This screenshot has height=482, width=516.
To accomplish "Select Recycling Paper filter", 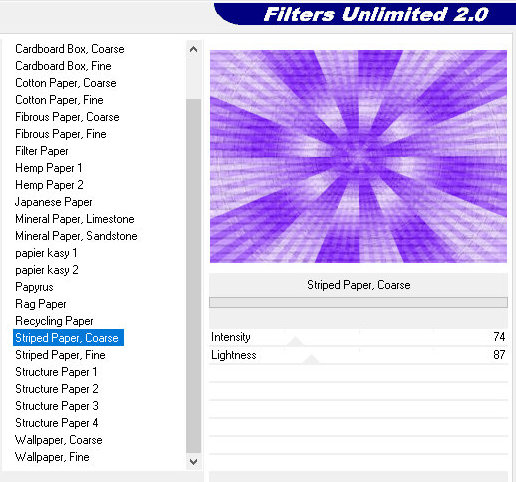I will 54,321.
